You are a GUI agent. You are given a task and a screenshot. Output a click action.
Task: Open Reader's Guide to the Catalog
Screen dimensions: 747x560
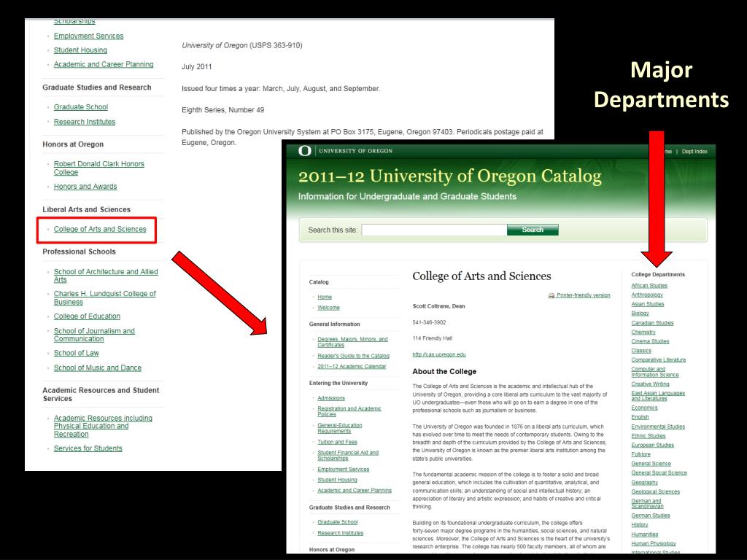tap(354, 356)
